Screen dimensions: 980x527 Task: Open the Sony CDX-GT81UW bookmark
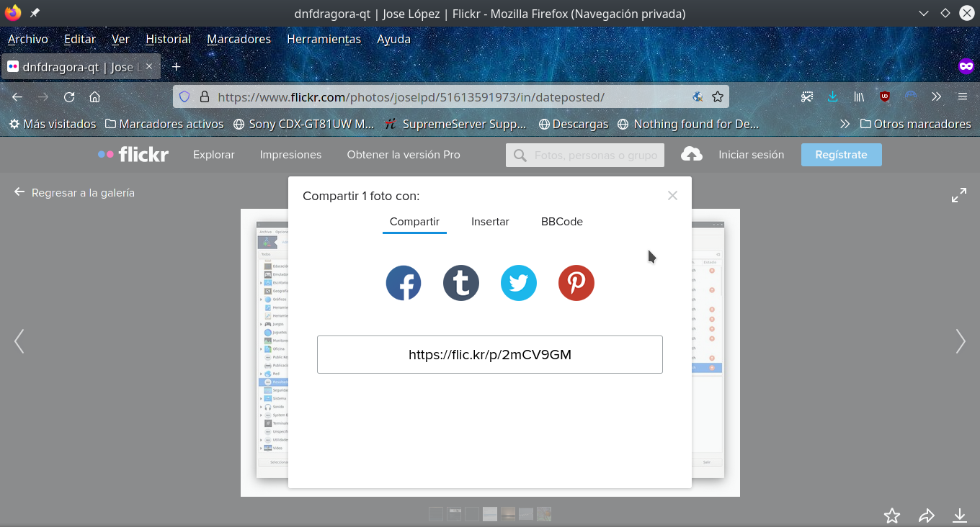coord(304,124)
